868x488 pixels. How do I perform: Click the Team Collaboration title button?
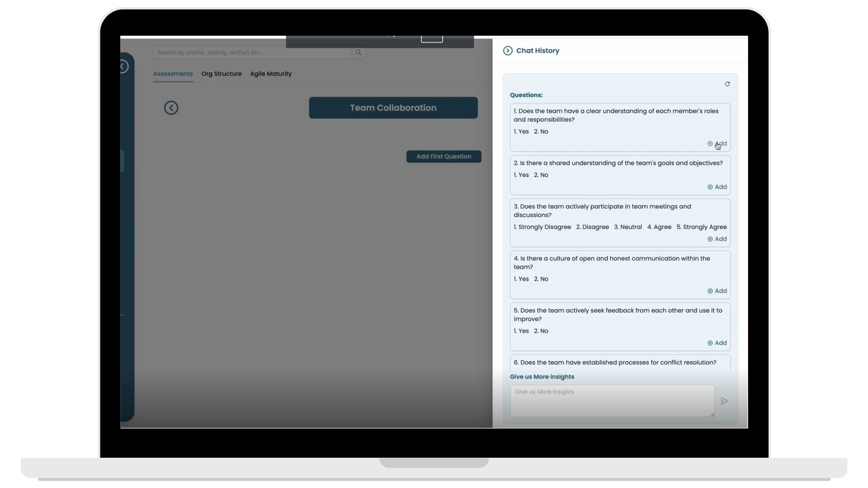click(393, 108)
